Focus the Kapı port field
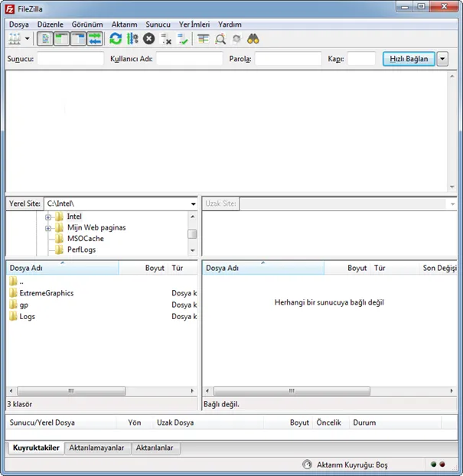Viewport: 463px width, 476px height. point(361,59)
